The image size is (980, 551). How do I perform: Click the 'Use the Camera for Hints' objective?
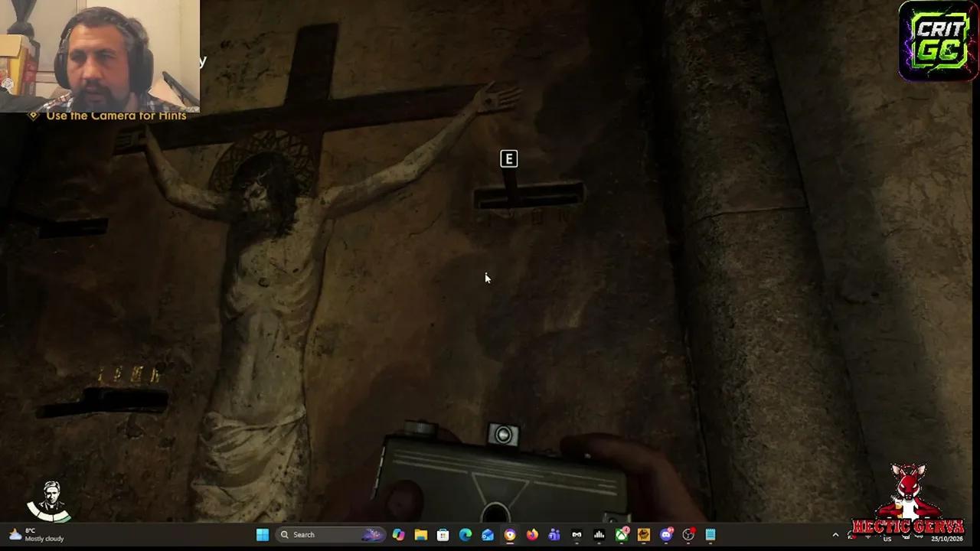(x=108, y=116)
